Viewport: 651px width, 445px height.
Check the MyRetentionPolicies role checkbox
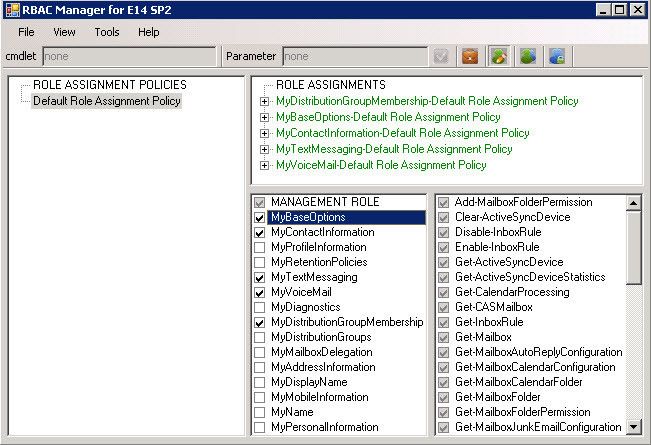(x=259, y=262)
